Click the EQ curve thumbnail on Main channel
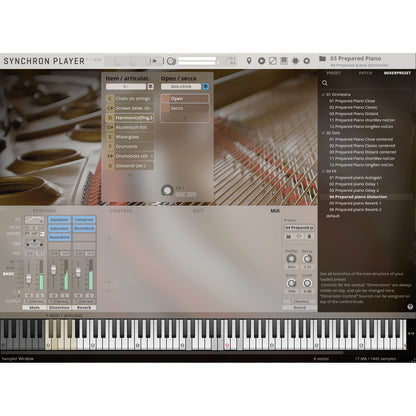This screenshot has height=416, width=416. pyautogui.click(x=34, y=220)
